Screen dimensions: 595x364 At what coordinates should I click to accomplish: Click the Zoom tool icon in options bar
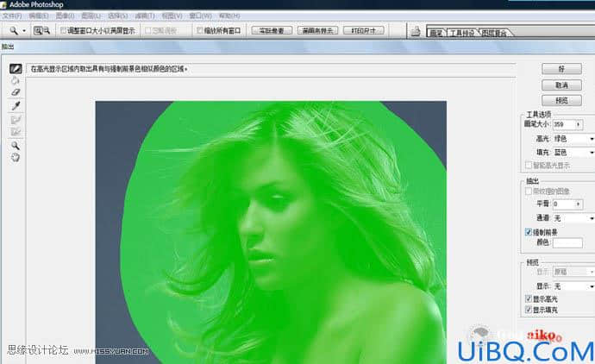tap(14, 30)
